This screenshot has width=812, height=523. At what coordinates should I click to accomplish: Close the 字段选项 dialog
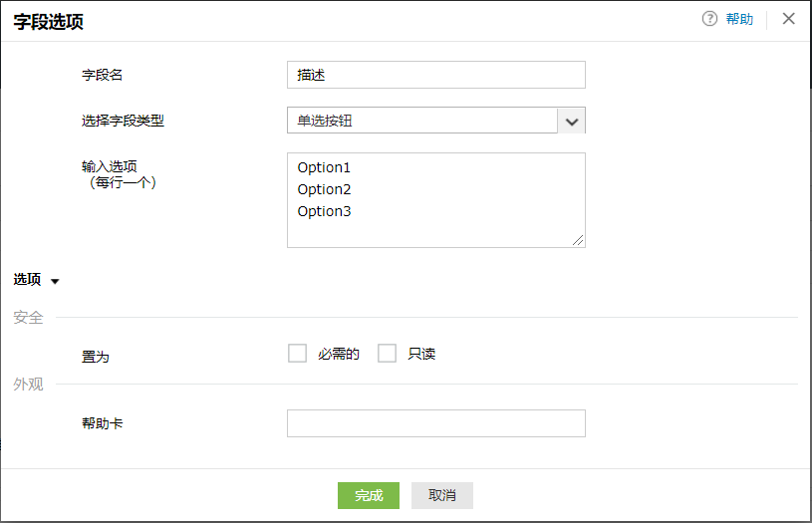pyautogui.click(x=789, y=19)
